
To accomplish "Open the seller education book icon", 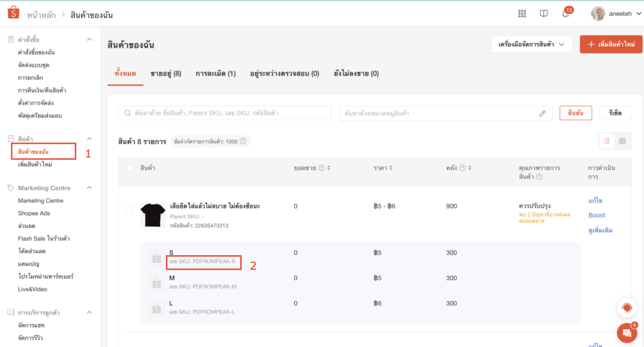I will (x=544, y=14).
